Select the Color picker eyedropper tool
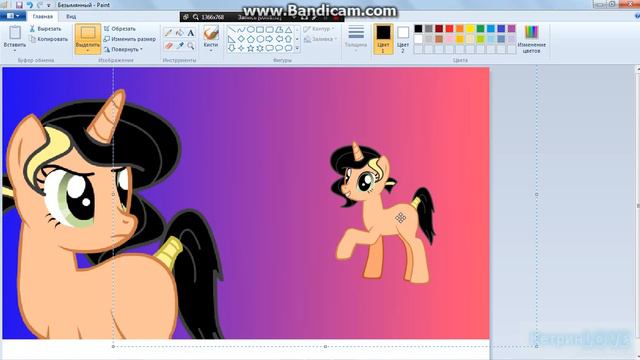 (180, 46)
